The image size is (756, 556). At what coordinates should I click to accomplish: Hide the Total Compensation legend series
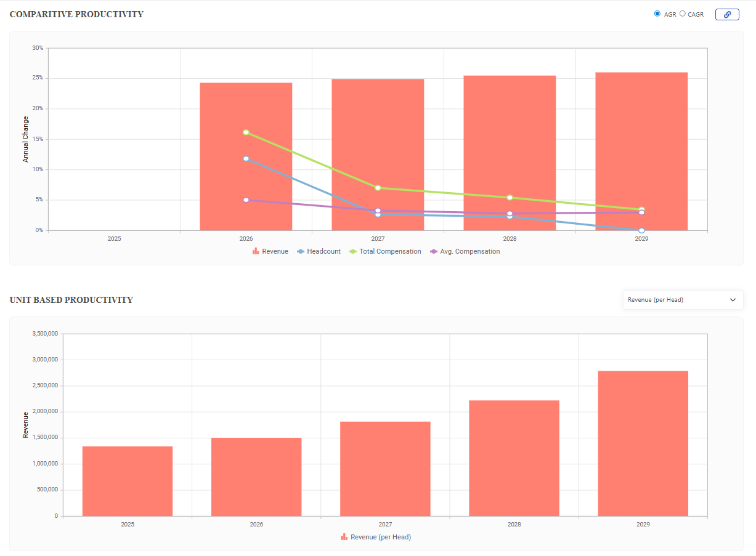tap(385, 251)
